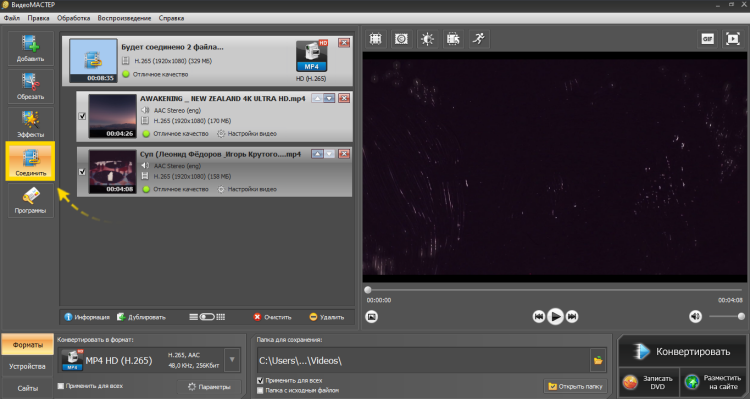The image size is (750, 399).
Task: Expand the MP4 HD (H.265) format dropdown
Action: [232, 360]
